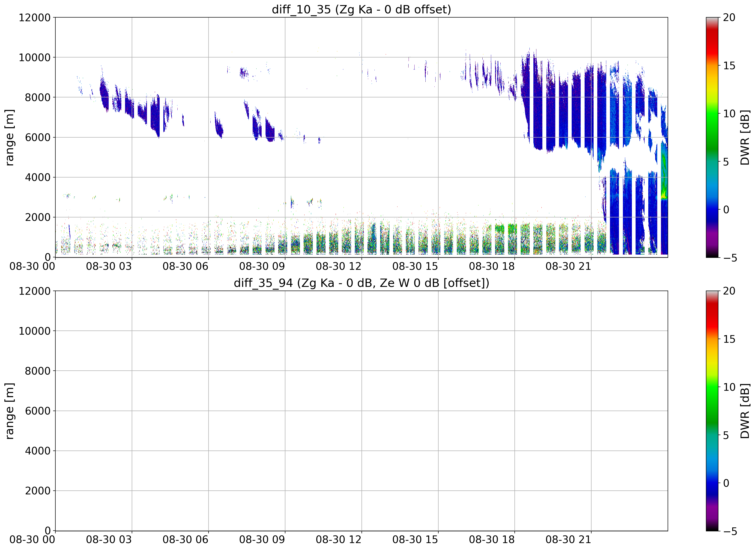Click the 2000 tick label on the bottom plot

38,491
